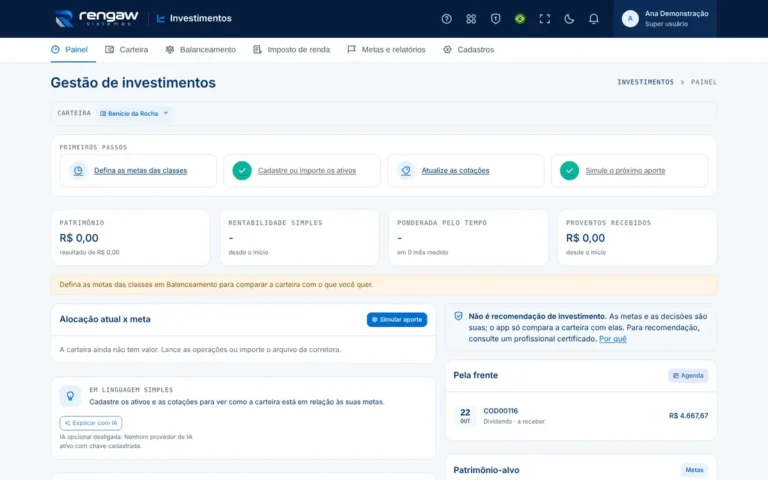Click the 22 OUT date badge
The height and width of the screenshot is (480, 768).
coord(465,416)
